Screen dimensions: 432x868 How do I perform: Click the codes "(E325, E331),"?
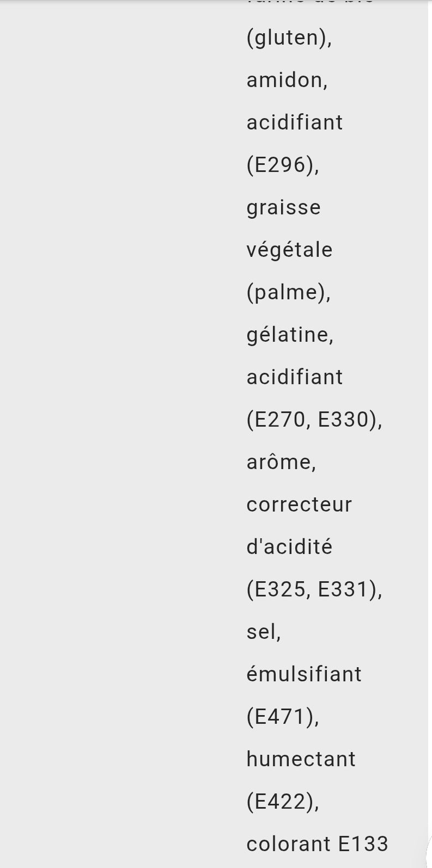[315, 589]
